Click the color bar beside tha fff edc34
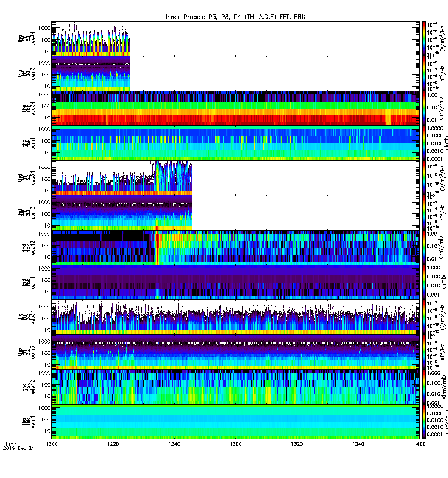 click(424, 39)
